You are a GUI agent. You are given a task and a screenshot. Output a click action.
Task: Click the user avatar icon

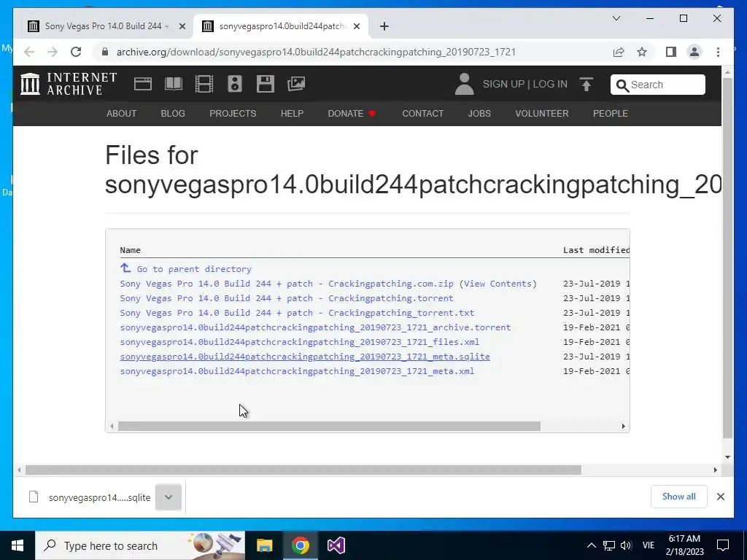[464, 84]
